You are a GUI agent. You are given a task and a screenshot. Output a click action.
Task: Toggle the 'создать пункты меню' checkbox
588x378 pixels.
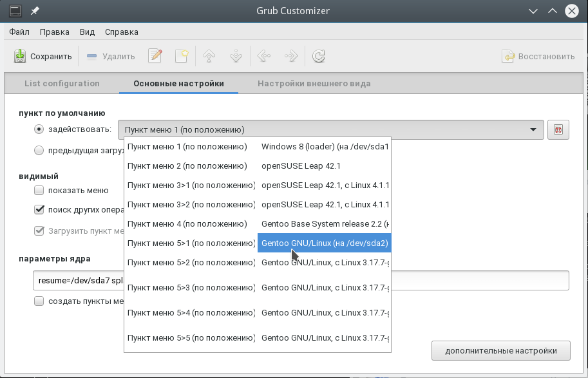pyautogui.click(x=39, y=301)
